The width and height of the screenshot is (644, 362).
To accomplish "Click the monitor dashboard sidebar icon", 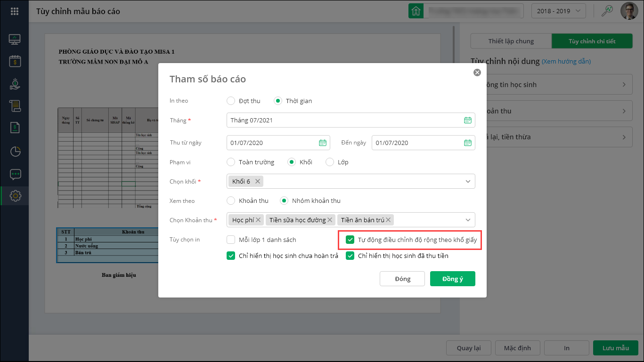I will tap(15, 39).
